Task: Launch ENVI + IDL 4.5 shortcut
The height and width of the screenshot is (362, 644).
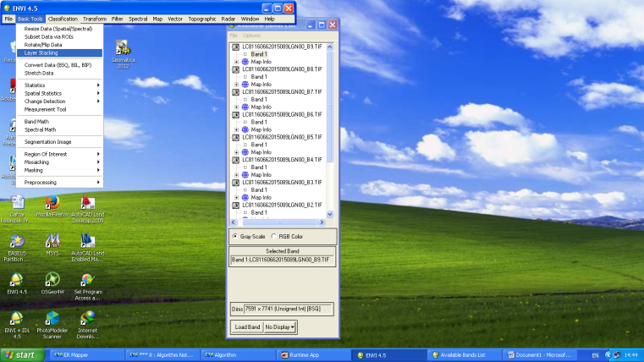Action: tap(17, 325)
